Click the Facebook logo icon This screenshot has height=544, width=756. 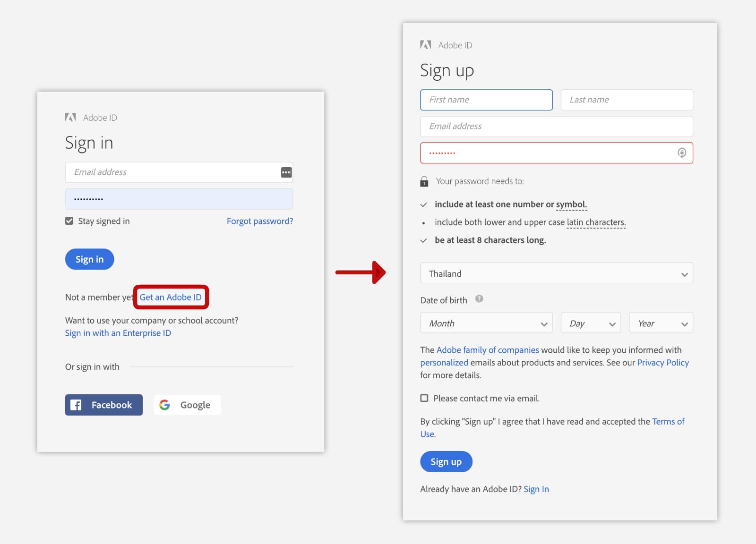(x=76, y=405)
